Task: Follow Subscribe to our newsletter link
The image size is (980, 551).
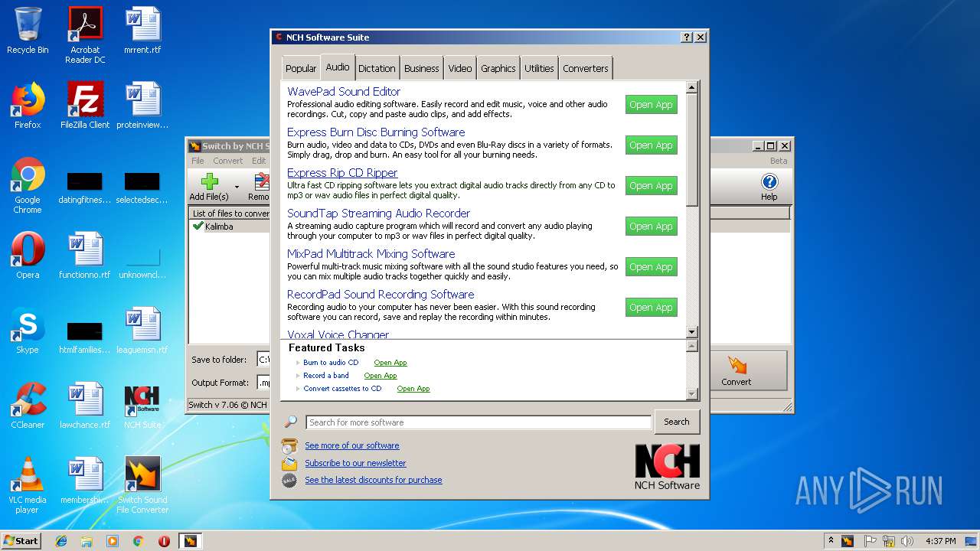Action: pos(355,463)
